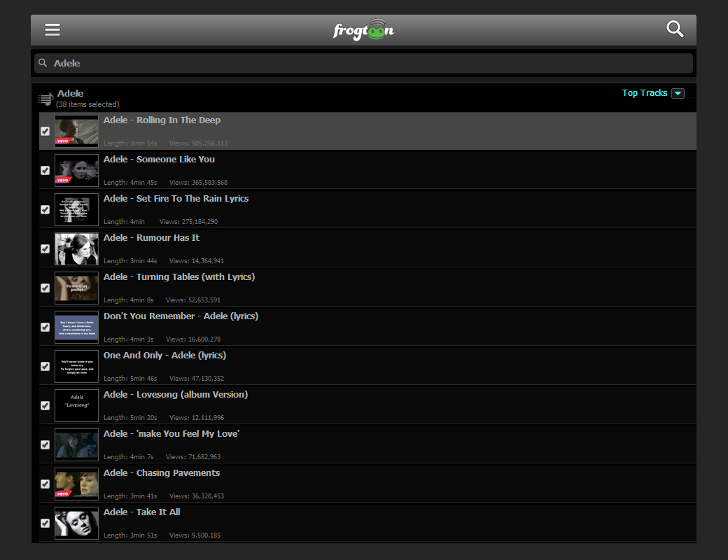Click Someone Like You video thumbnail

[x=76, y=170]
